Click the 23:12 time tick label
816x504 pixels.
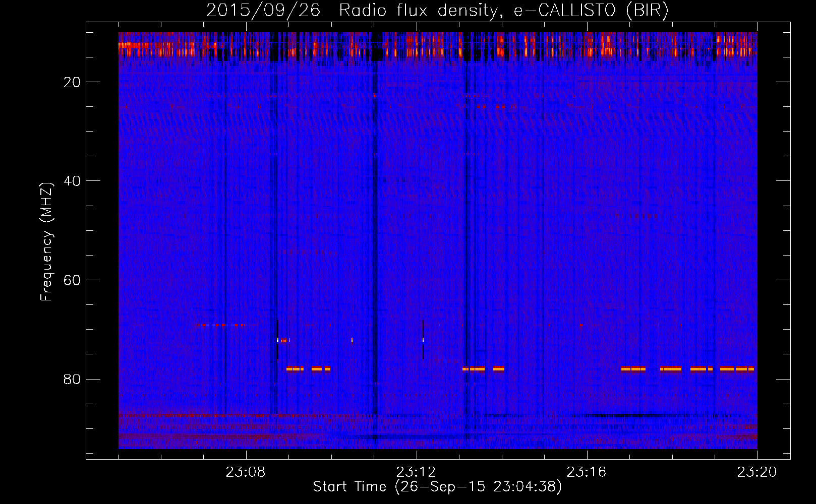416,472
